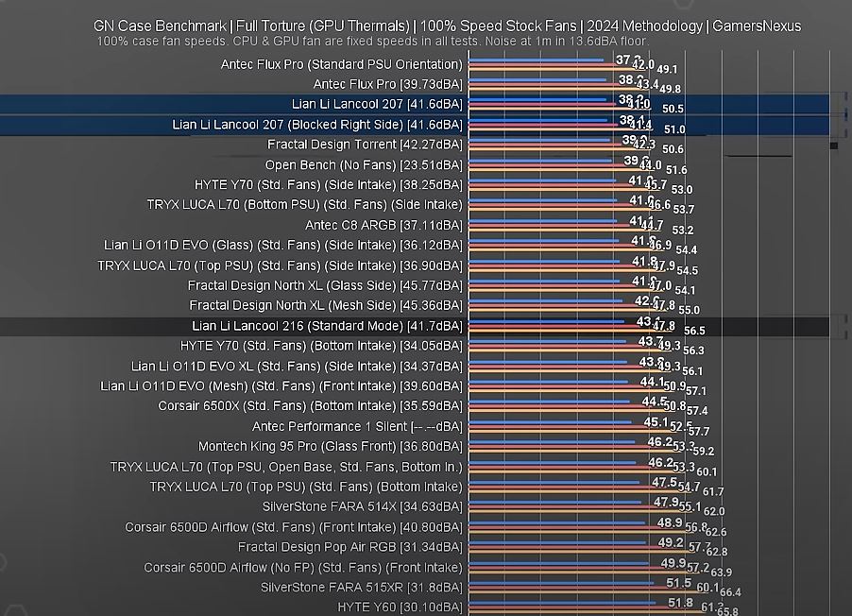The height and width of the screenshot is (616, 852).
Task: Select the Antec C8 ARGB [37.11dBA] label
Action: coord(383,225)
